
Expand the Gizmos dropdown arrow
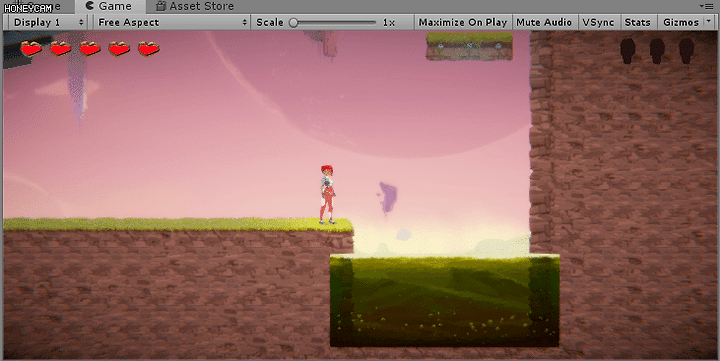[709, 22]
